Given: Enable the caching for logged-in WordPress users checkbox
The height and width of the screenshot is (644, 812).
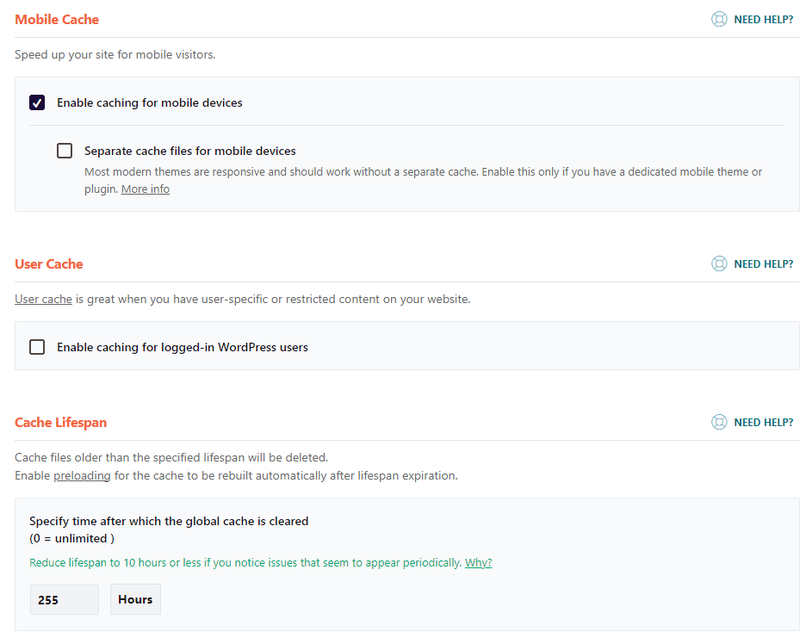Looking at the screenshot, I should [x=37, y=348].
